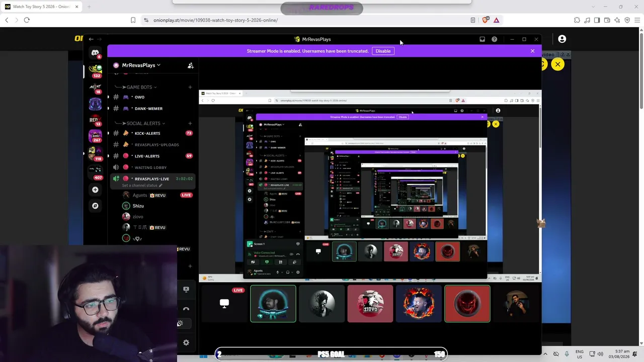Open a new browser tab
644x362 pixels.
click(89, 7)
